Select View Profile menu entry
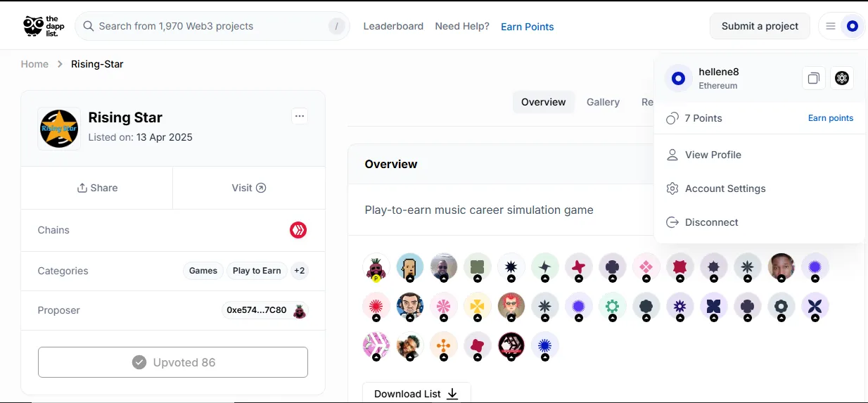This screenshot has width=868, height=403. click(760, 155)
